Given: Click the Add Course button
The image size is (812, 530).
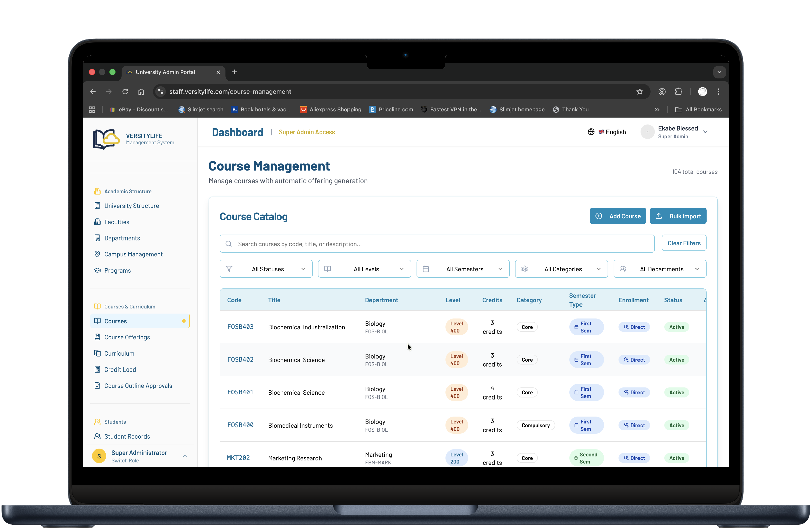Looking at the screenshot, I should 618,216.
